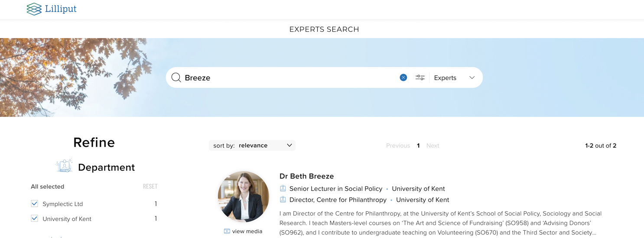The height and width of the screenshot is (238, 644).
Task: Open Dr Beth Breeze's profile name
Action: pos(306,176)
